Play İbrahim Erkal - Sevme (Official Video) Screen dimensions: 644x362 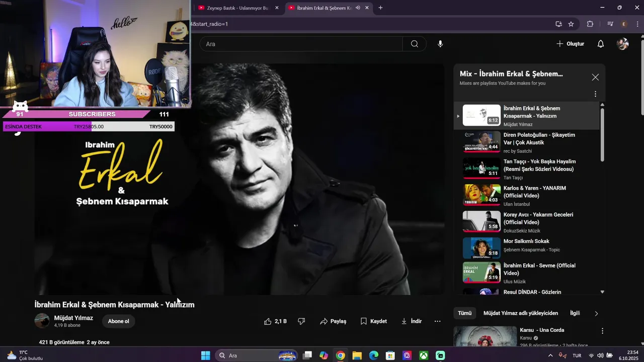527,273
